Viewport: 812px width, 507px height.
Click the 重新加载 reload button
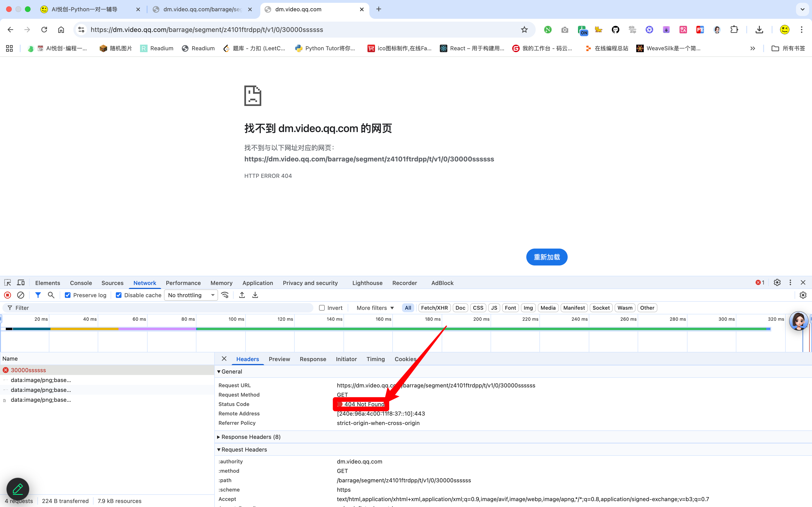pyautogui.click(x=547, y=257)
